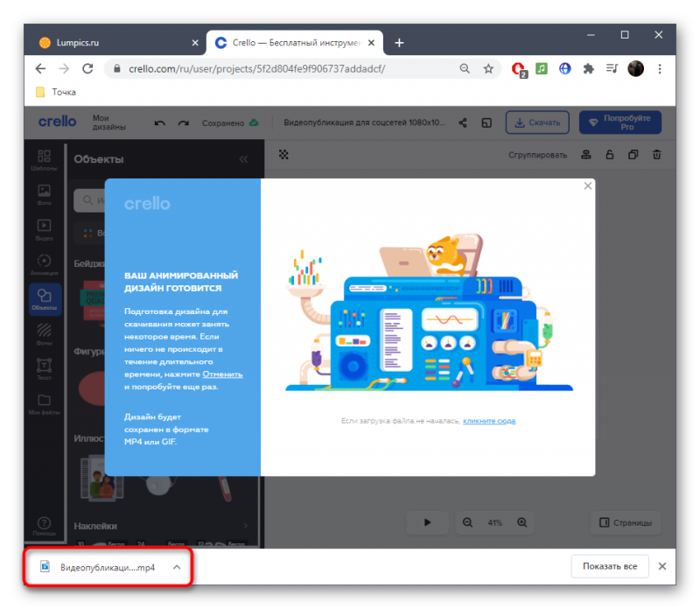The image size is (700, 609).
Task: Click the transparency checkerboard icon
Action: pos(283,155)
